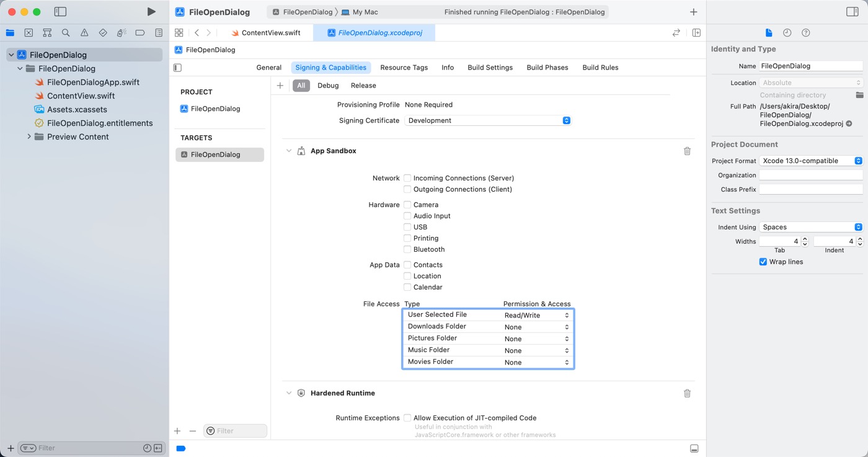Go back in editor history
Image resolution: width=868 pixels, height=457 pixels.
[x=197, y=33]
